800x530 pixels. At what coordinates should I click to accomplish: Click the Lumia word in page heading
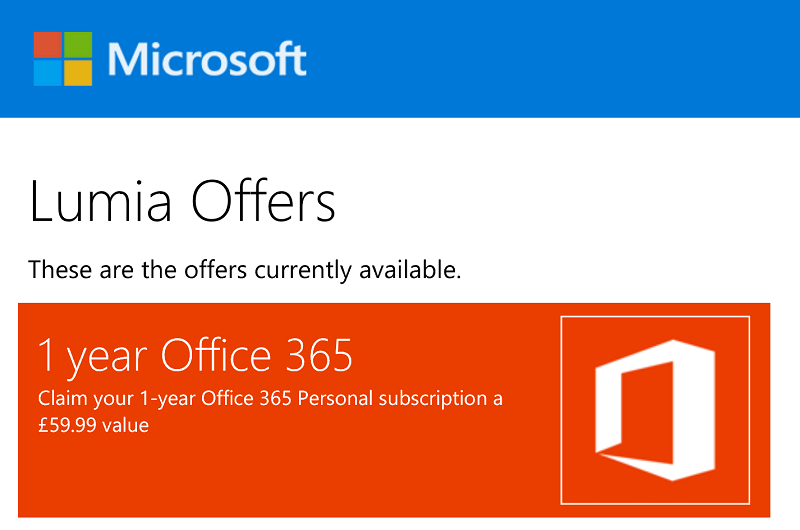(x=101, y=200)
